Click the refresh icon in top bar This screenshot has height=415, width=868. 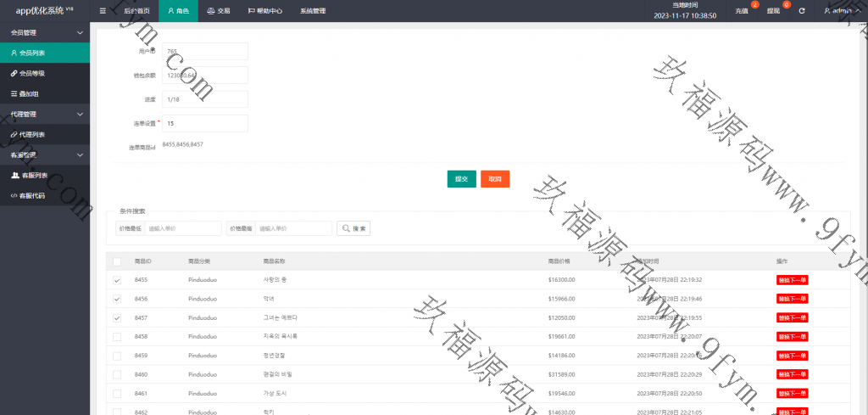[801, 11]
